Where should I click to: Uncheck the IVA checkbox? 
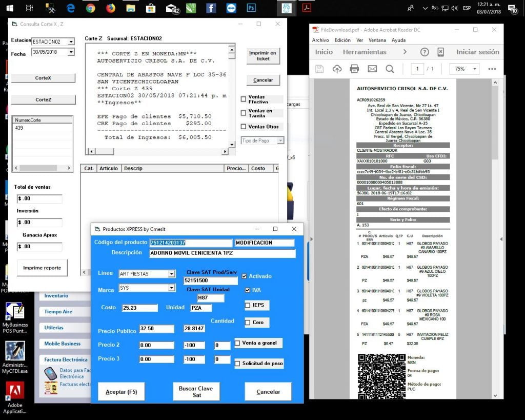coord(248,290)
